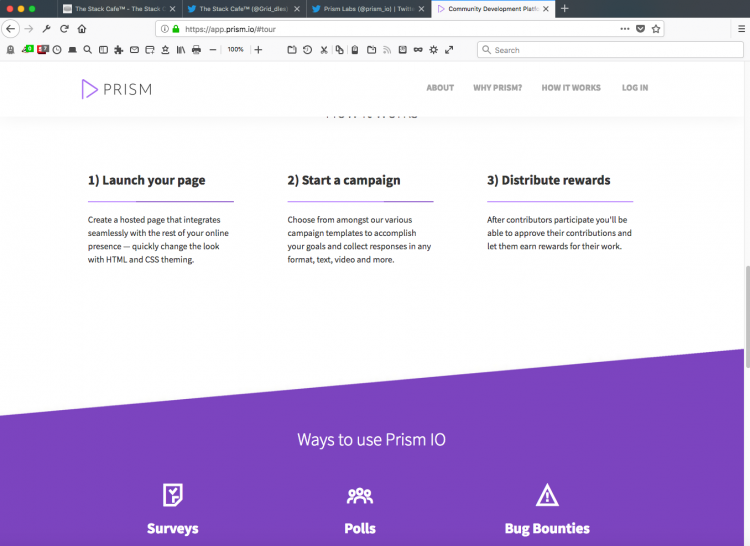The height and width of the screenshot is (546, 750).
Task: Click the 'Surveys' heading
Action: tap(173, 528)
